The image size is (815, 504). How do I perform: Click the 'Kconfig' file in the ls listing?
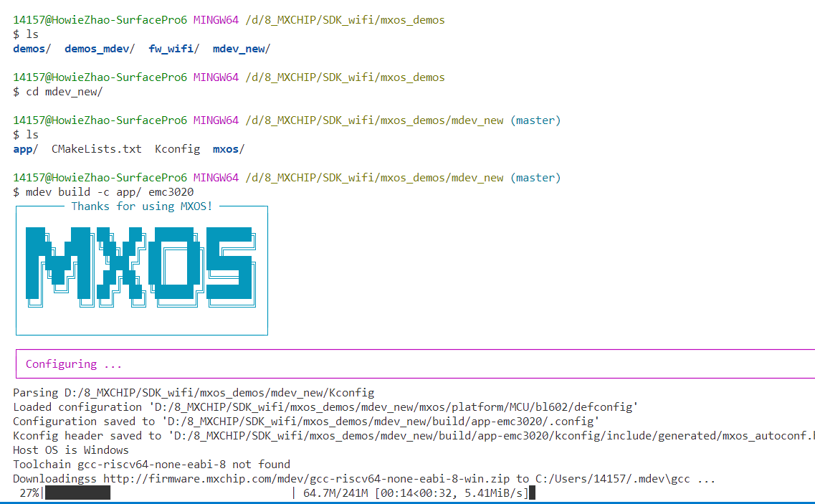tap(177, 149)
